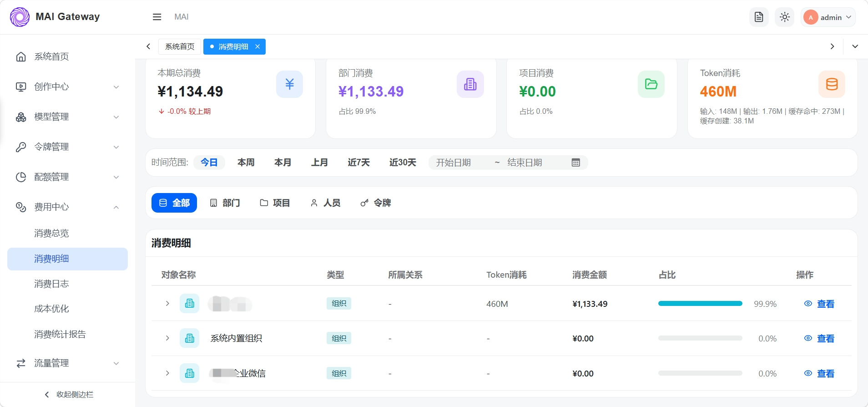Open the document icon in header
This screenshot has width=868, height=407.
(759, 17)
